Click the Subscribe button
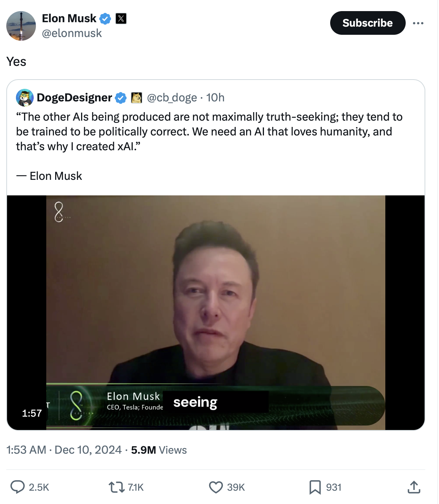Viewport: 439px width, 504px height. 368,23
